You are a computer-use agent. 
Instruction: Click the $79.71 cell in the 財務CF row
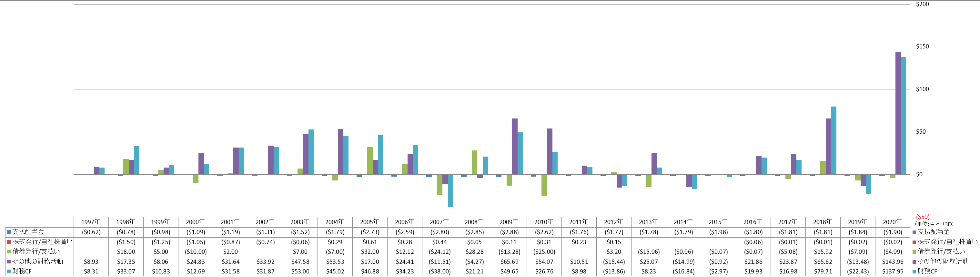tap(823, 272)
